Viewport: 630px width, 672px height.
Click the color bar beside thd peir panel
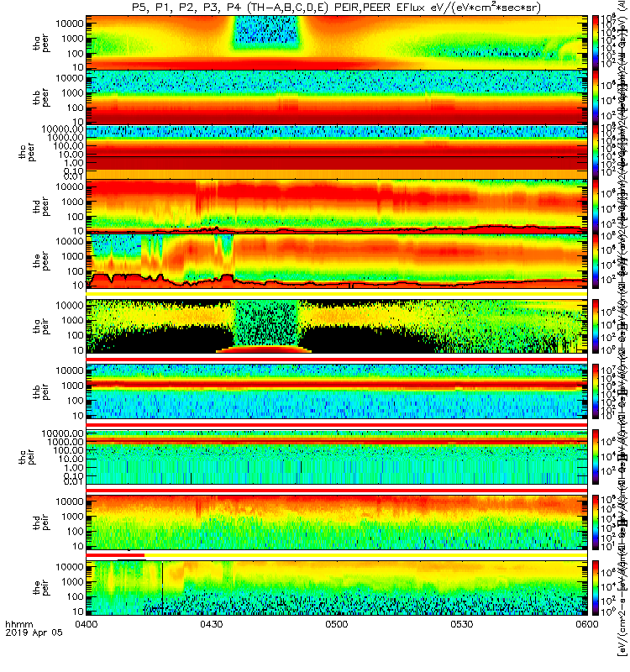596,522
